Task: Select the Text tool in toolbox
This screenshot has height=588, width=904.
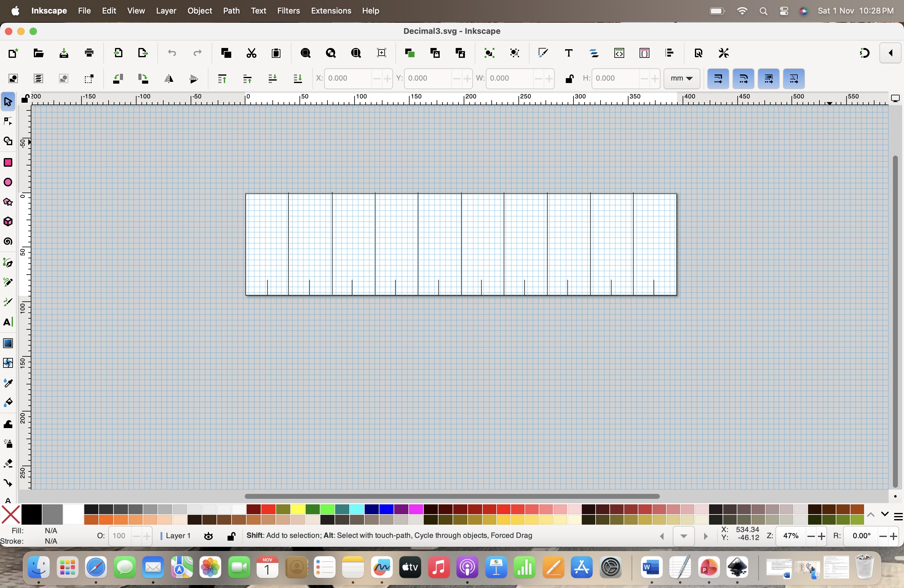Action: 8,322
